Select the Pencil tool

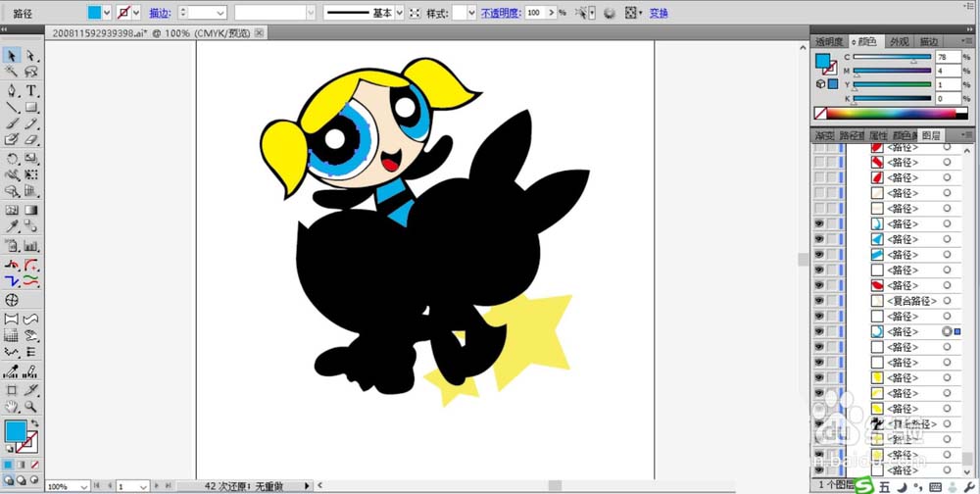[30, 123]
